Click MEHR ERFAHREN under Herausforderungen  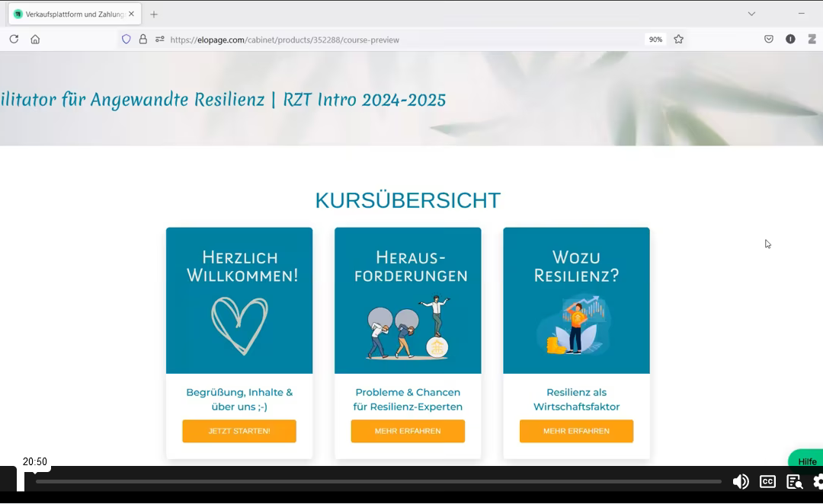coord(408,431)
